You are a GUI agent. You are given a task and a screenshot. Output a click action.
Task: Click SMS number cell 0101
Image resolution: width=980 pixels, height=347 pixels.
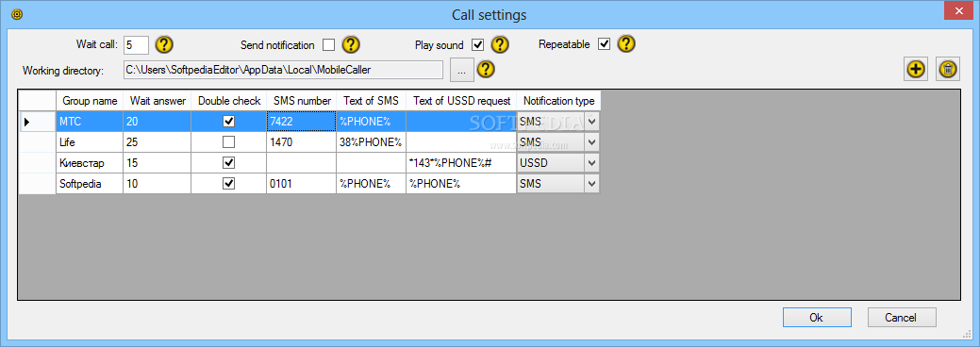302,183
